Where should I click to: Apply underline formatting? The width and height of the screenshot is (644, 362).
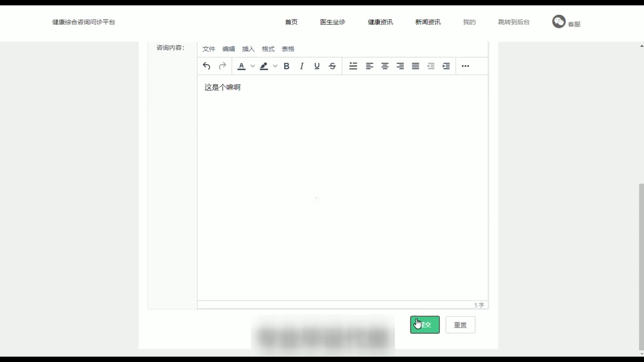pyautogui.click(x=317, y=66)
